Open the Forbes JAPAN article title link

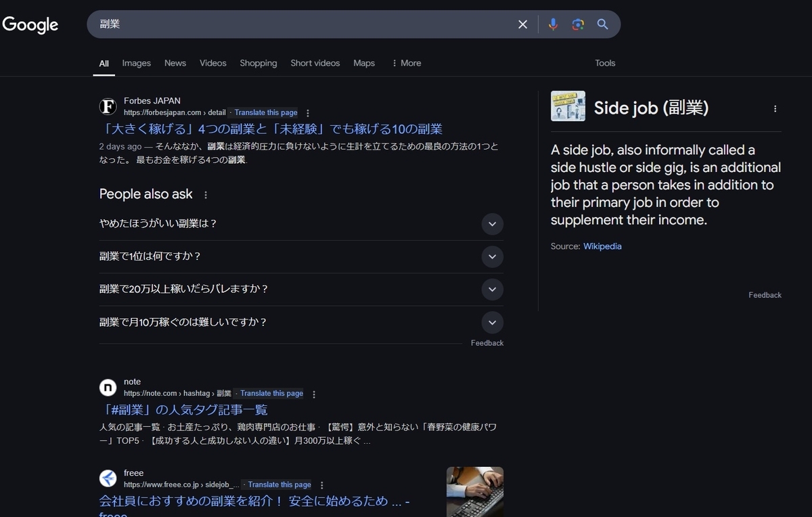(271, 129)
